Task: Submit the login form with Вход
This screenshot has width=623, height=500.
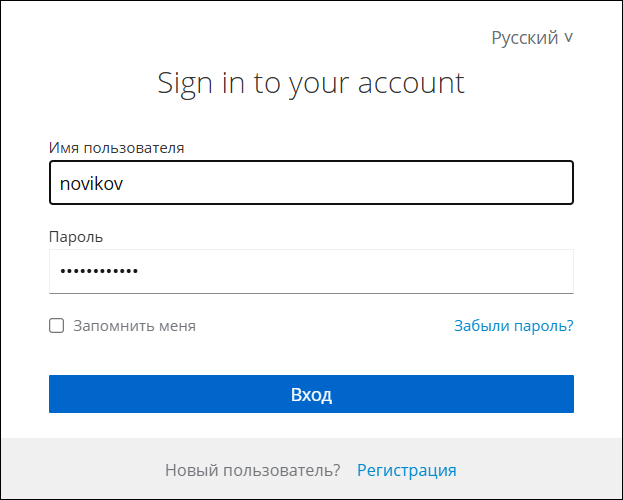Action: 311,394
